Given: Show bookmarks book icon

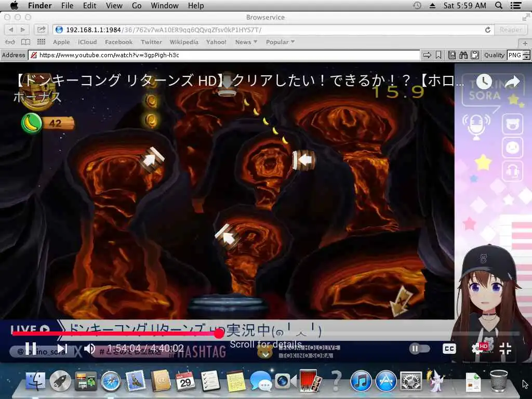Looking at the screenshot, I should 26,42.
